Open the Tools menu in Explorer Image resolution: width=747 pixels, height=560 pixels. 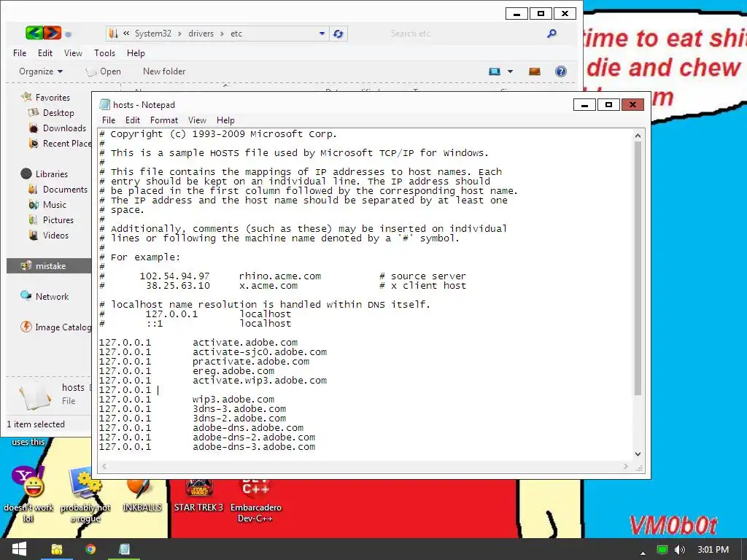tap(104, 52)
